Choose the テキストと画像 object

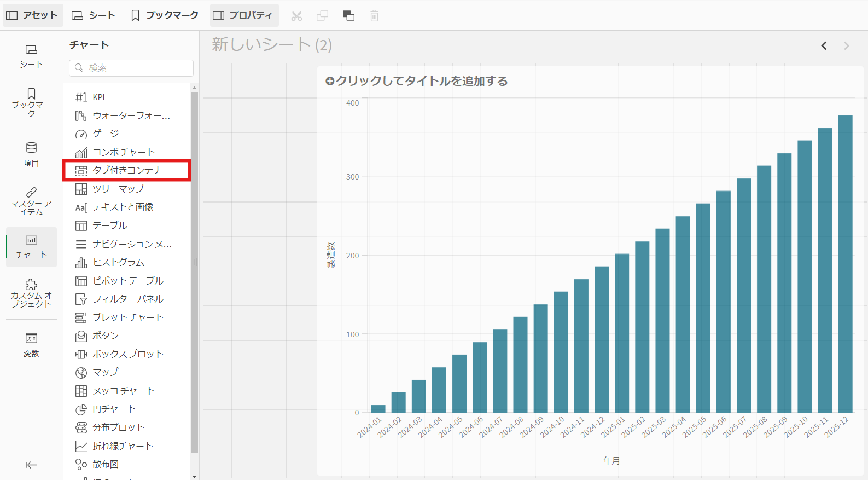pos(127,207)
